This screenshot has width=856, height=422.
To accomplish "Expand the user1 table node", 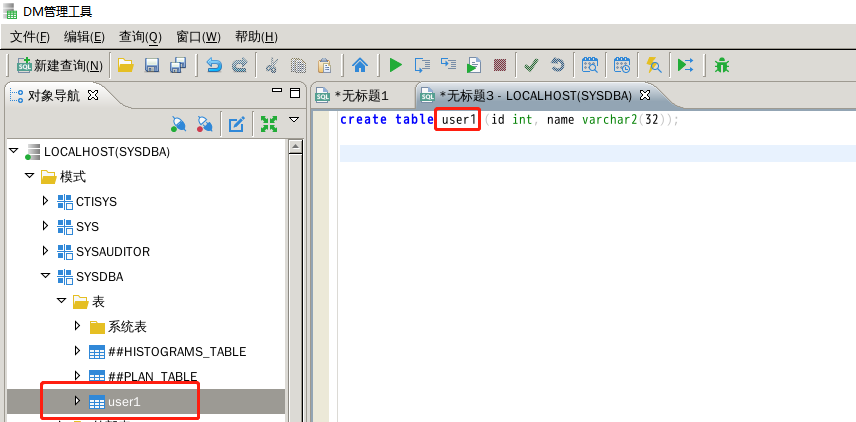I will click(78, 401).
